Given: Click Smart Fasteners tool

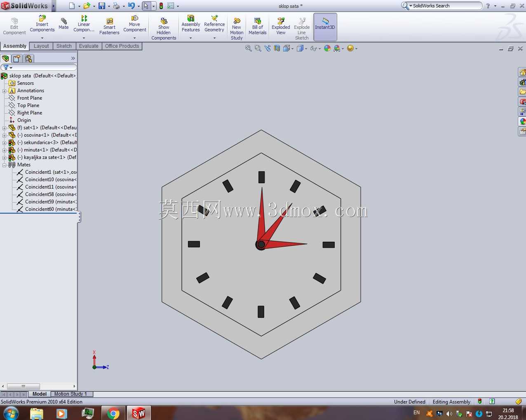Looking at the screenshot, I should click(109, 26).
